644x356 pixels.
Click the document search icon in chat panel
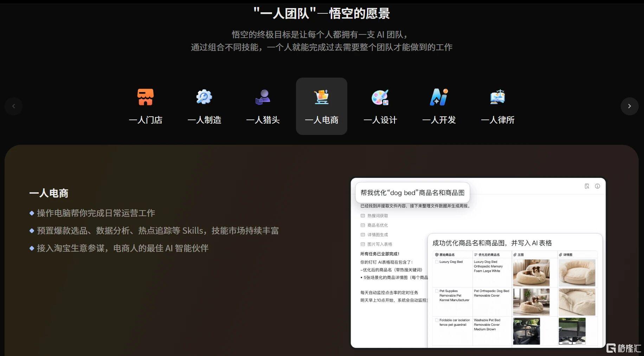coord(587,186)
